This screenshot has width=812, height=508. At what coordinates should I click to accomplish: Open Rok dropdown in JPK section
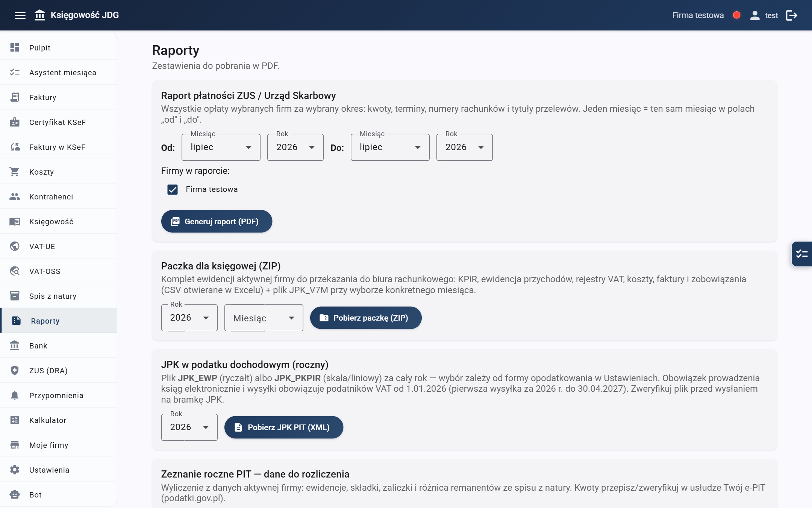[x=189, y=427]
